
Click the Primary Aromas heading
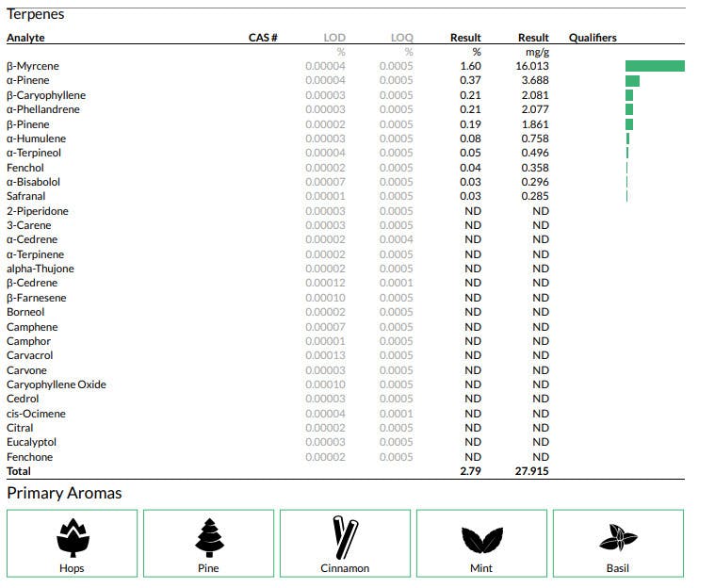[64, 493]
